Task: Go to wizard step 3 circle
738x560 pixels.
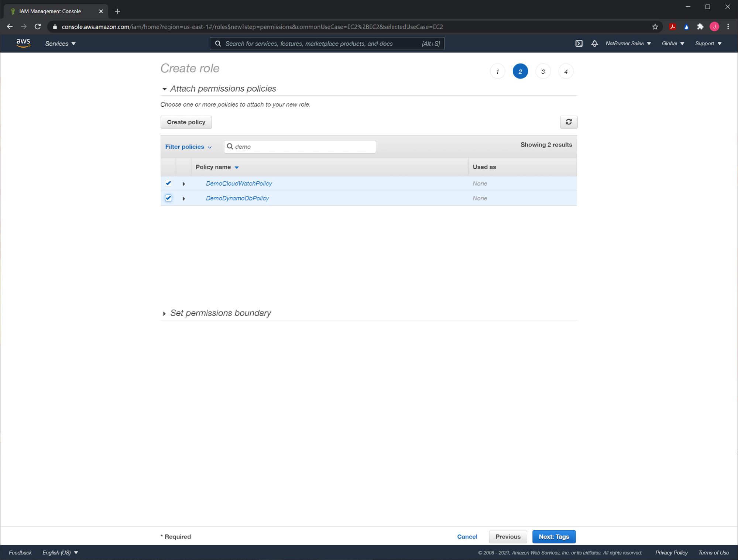Action: (x=542, y=72)
